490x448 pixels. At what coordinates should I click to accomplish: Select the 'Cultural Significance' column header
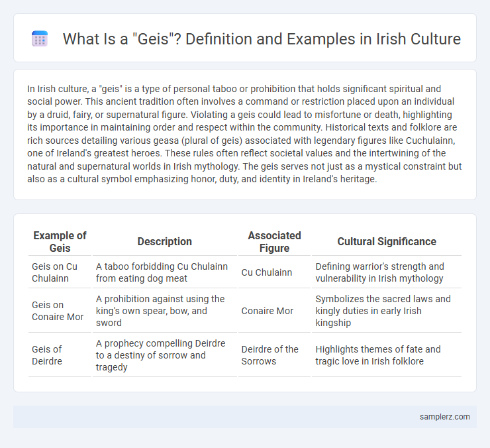[387, 241]
